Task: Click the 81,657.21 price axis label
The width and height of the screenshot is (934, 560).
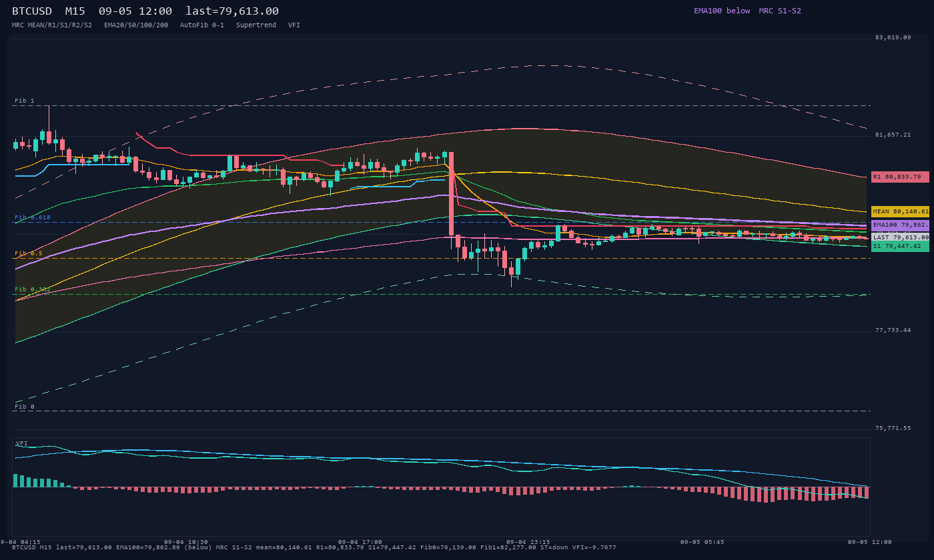Action: pos(893,135)
